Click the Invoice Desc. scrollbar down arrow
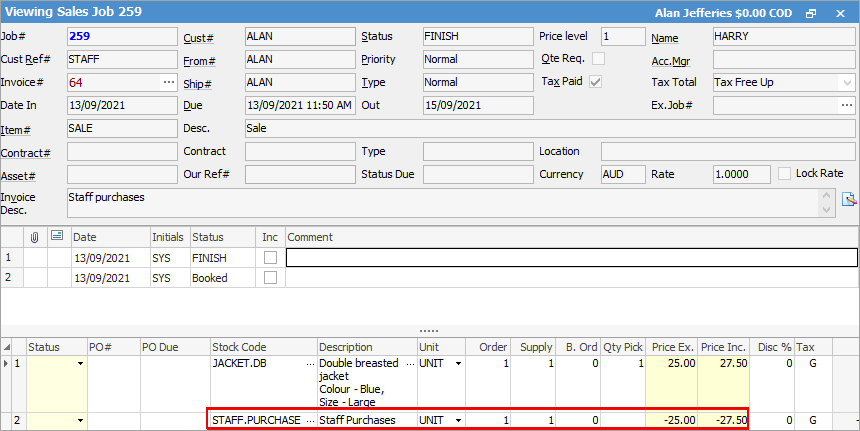The width and height of the screenshot is (860, 431). coord(827,210)
